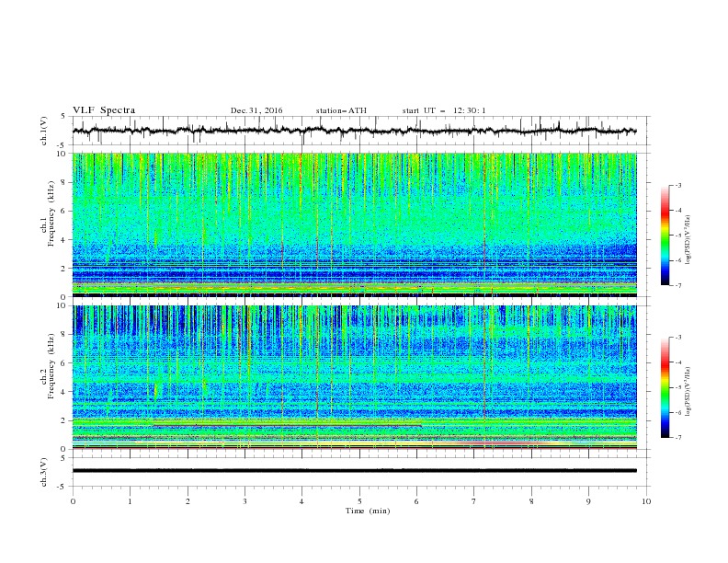Click the "2" frequency tick of ch.2 spectrogram

(65, 420)
